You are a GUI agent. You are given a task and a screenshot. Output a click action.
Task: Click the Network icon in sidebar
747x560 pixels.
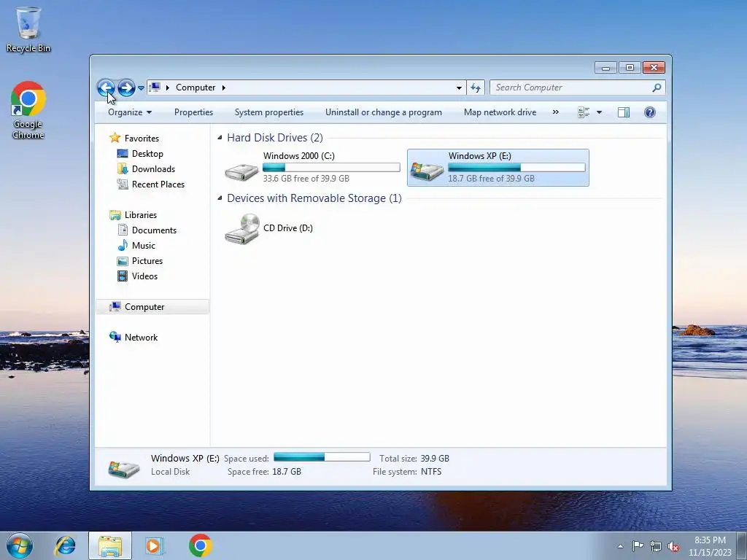[x=115, y=337]
